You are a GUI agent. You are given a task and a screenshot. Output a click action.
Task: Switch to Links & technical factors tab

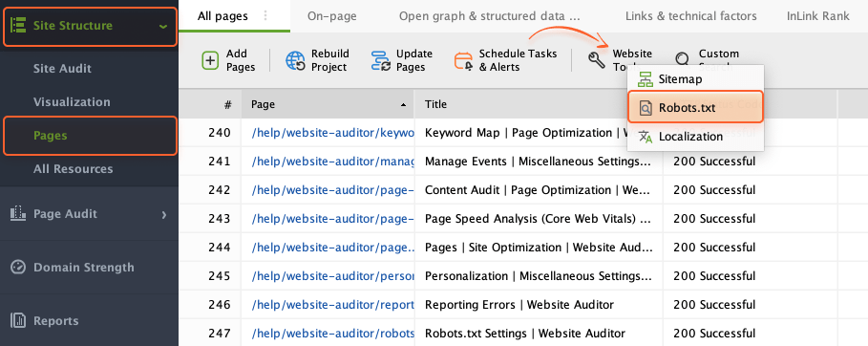coord(690,16)
